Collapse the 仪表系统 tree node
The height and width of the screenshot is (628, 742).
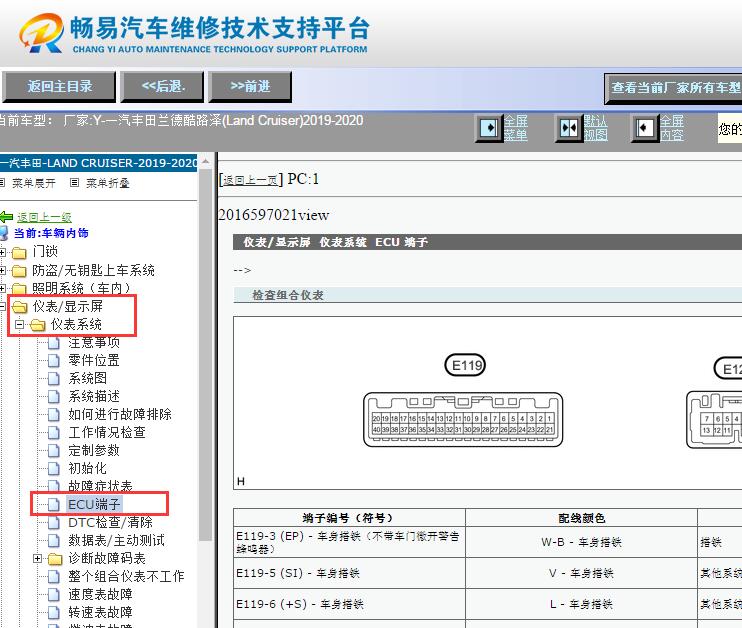pyautogui.click(x=19, y=325)
